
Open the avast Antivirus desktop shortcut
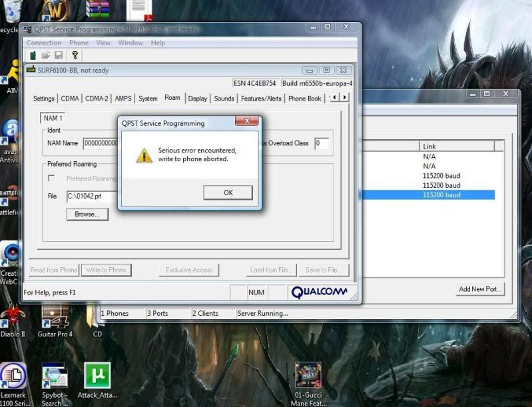click(9, 141)
